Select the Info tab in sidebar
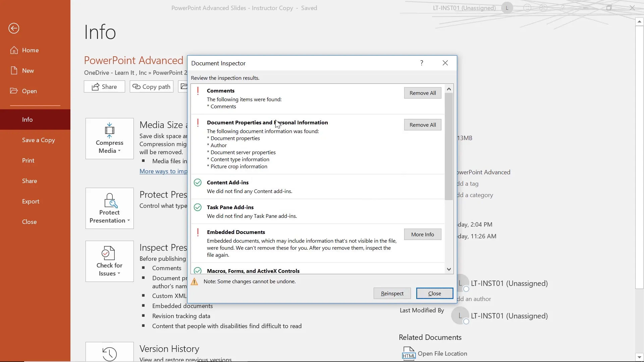The image size is (644, 362). coord(35,120)
